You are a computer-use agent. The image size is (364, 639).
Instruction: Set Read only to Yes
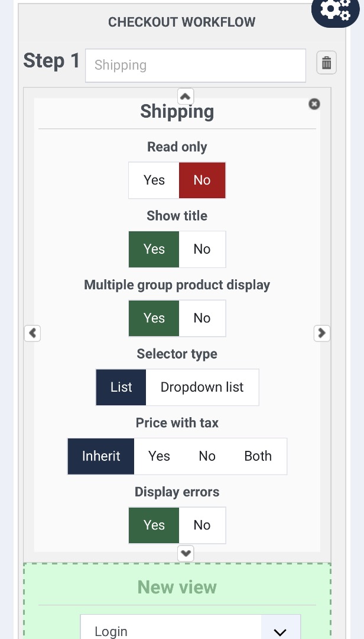(154, 180)
